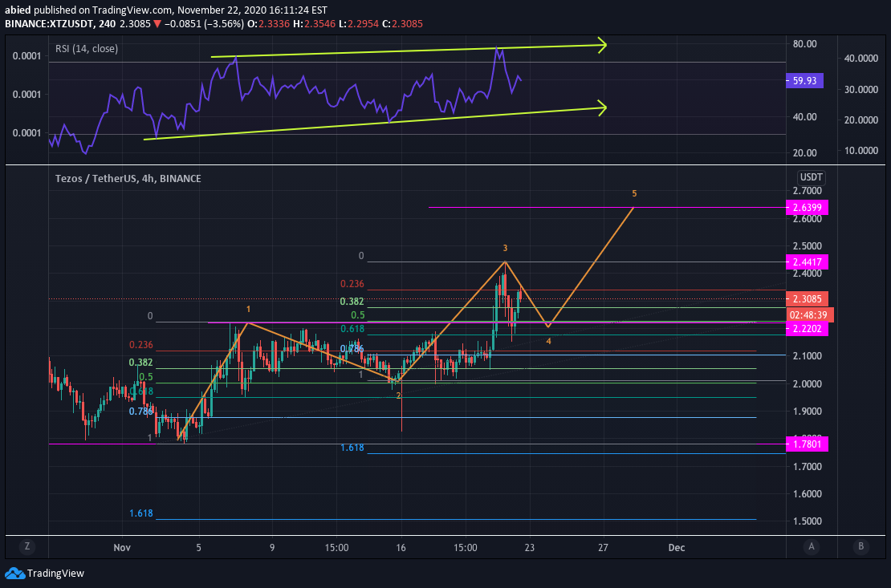Click the Nov date on time axis

click(x=121, y=548)
